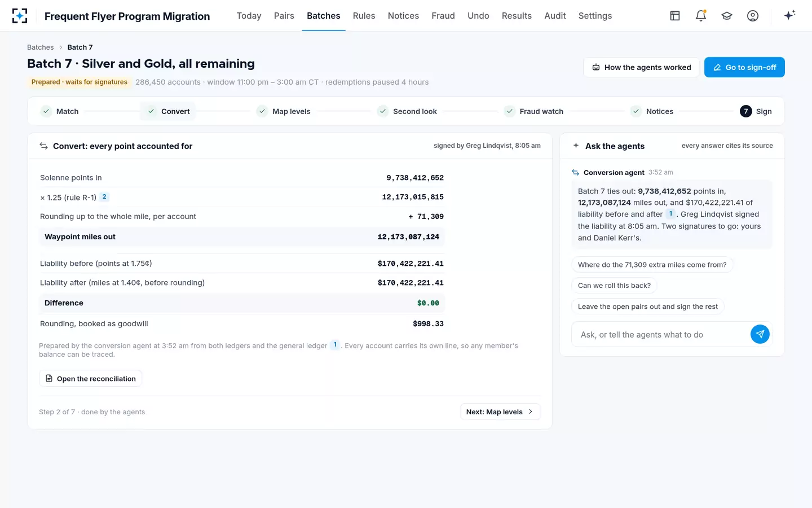The image size is (812, 508).
Task: Open the Notices tab in top navigation
Action: tap(403, 16)
